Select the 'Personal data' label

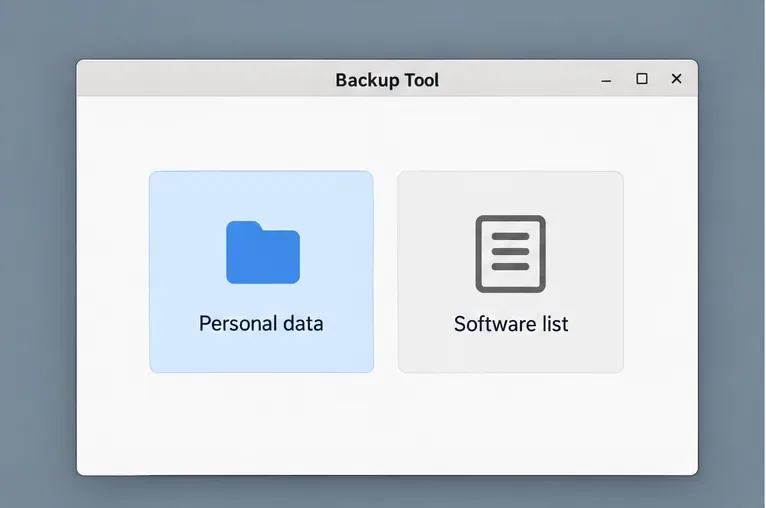click(261, 324)
